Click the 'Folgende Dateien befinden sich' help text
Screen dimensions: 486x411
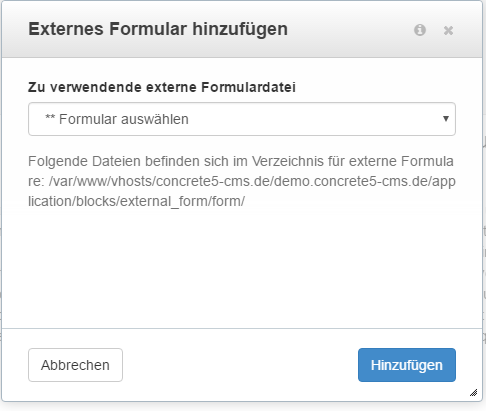coord(137,161)
